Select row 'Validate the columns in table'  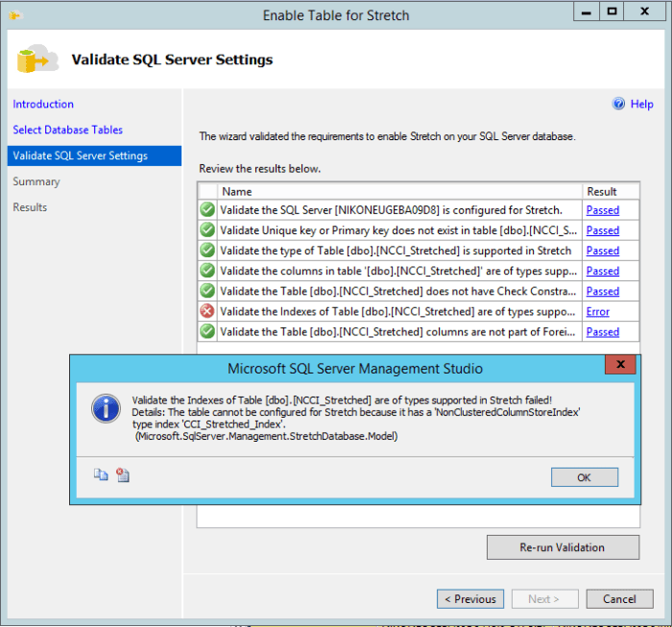point(419,271)
